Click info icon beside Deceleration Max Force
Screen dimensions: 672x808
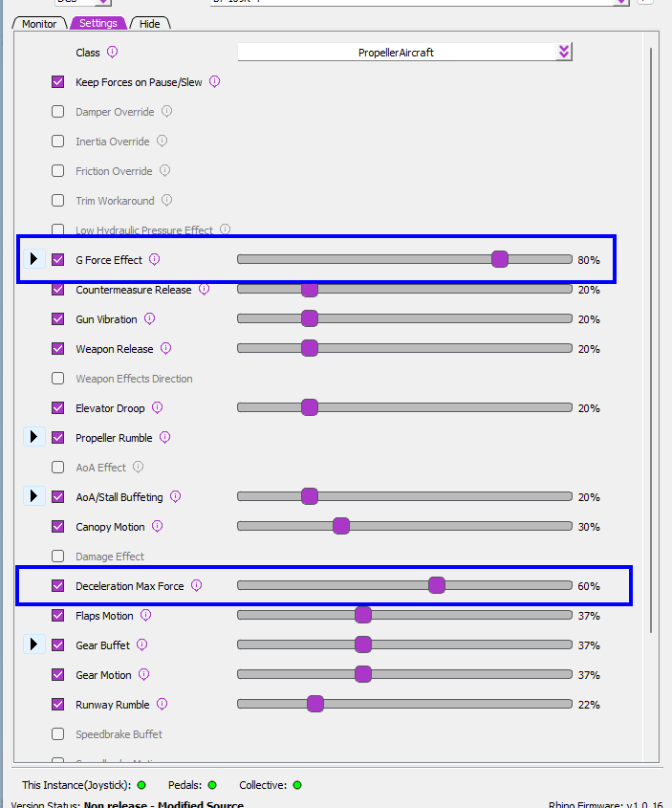coord(196,586)
